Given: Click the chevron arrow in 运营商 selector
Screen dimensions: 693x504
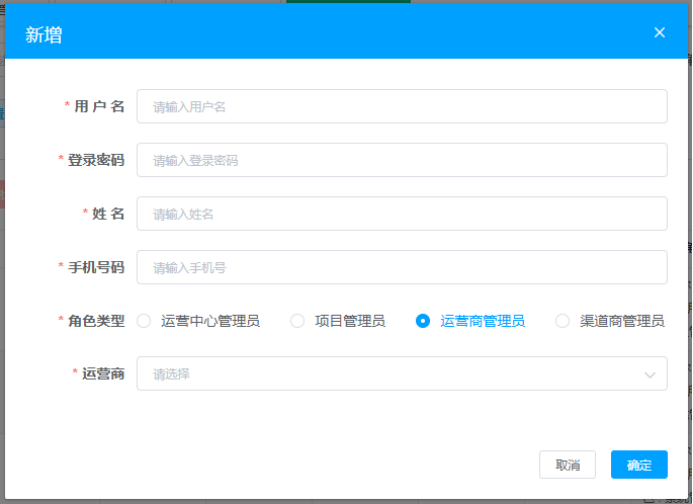Looking at the screenshot, I should pyautogui.click(x=650, y=375).
